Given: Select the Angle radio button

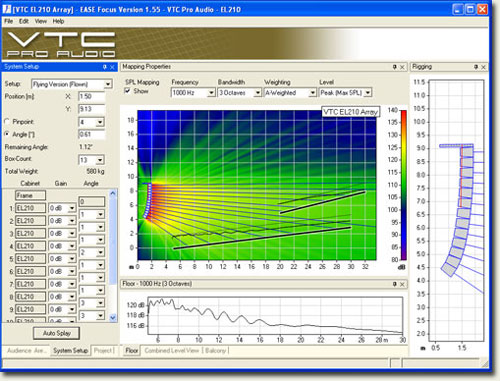Looking at the screenshot, I should (x=7, y=134).
